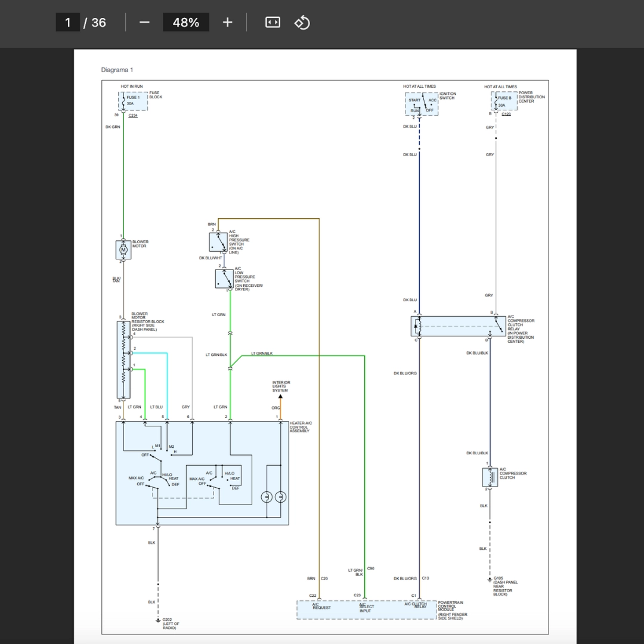The height and width of the screenshot is (644, 644).
Task: Click the 'Diagrama 1' title text
Action: (117, 70)
